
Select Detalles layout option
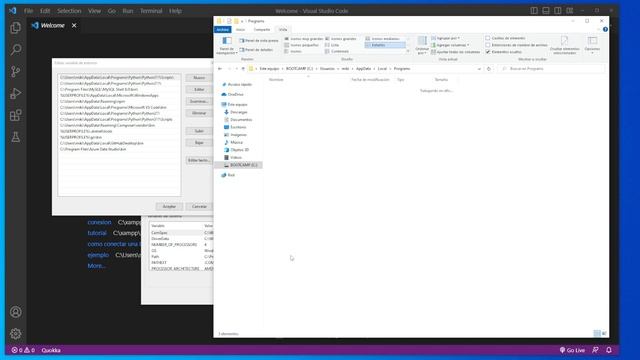pos(385,45)
